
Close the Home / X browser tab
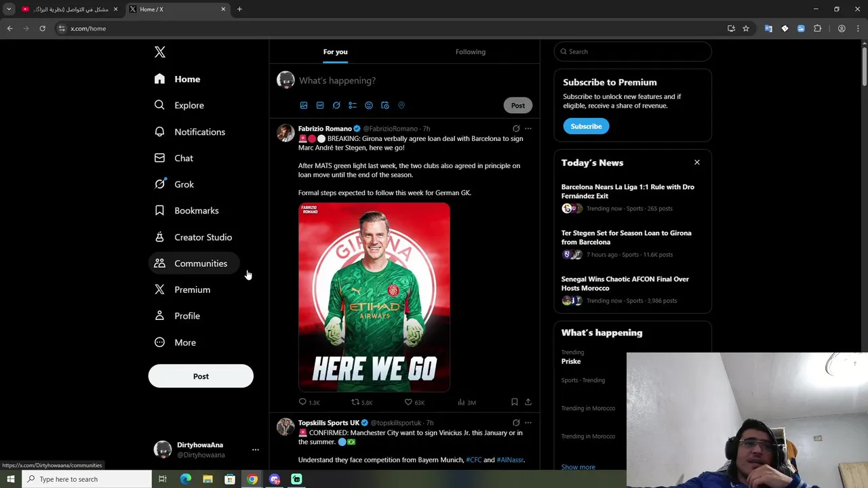[223, 9]
